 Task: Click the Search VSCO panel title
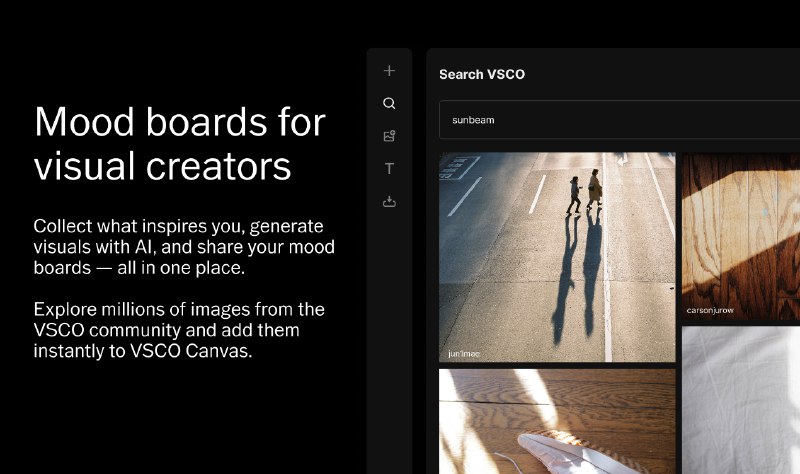coord(482,74)
